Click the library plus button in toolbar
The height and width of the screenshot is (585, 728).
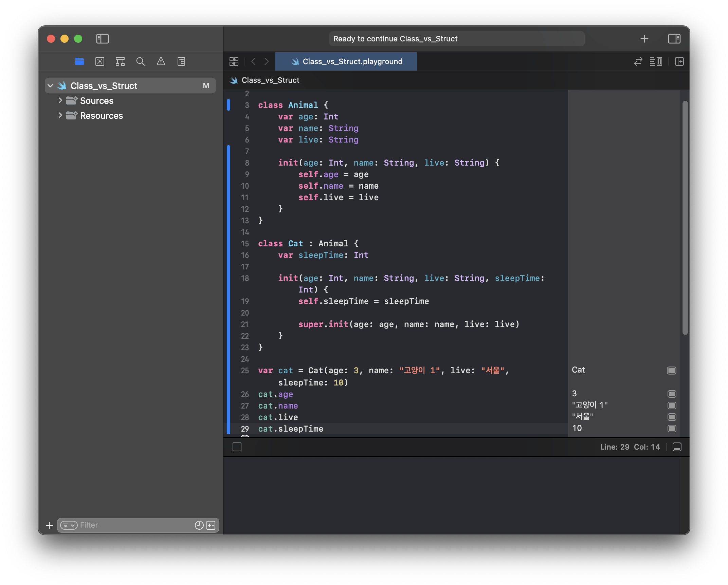[x=644, y=39]
